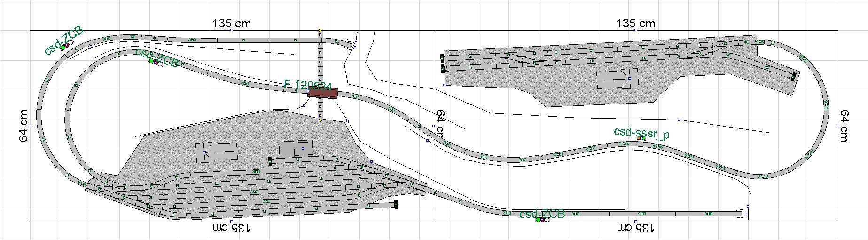Select the station building on the right platform
Image resolution: width=868 pixels, height=240 pixels.
click(618, 79)
